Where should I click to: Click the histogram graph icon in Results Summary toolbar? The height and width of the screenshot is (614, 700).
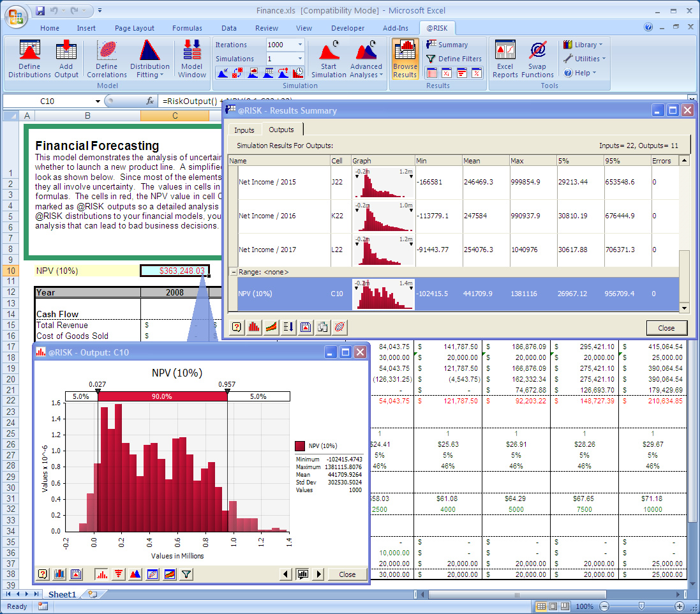[253, 327]
